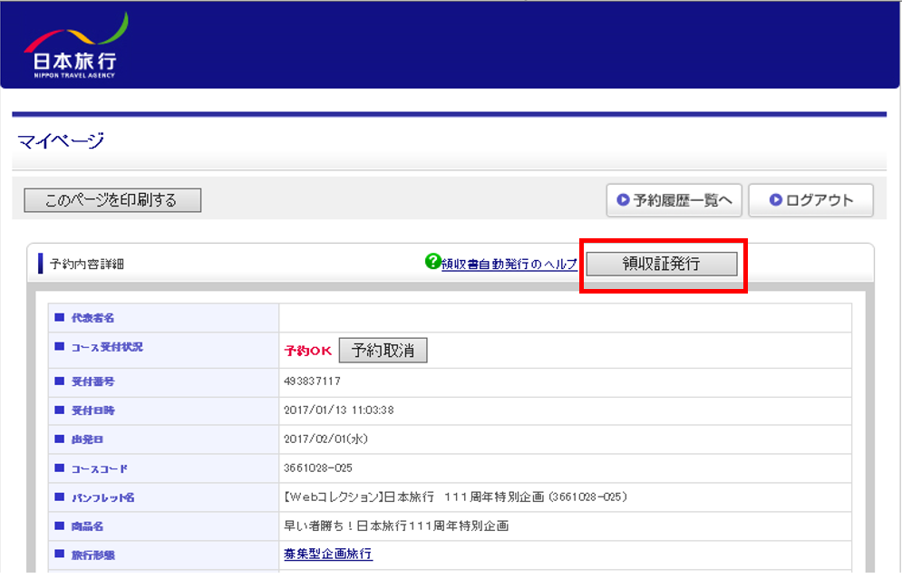
Task: Click the course code 3661028-025 value
Action: tap(317, 468)
